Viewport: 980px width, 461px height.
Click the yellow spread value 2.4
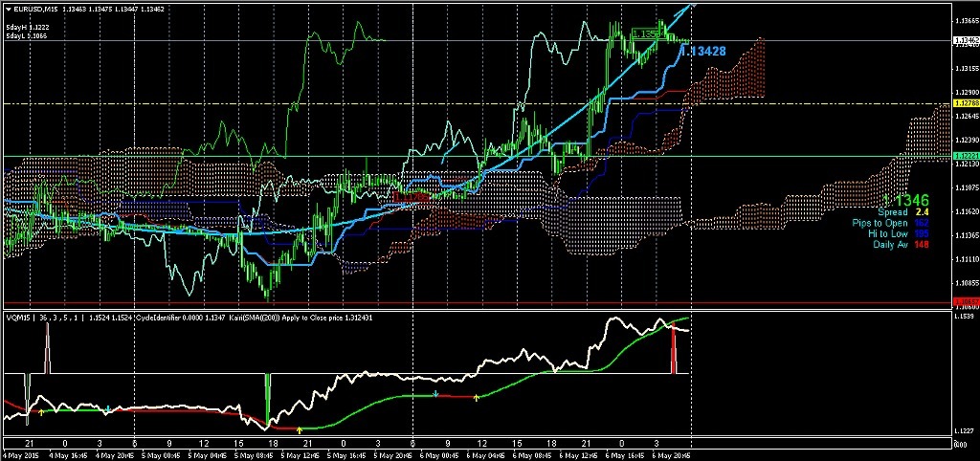coord(923,213)
